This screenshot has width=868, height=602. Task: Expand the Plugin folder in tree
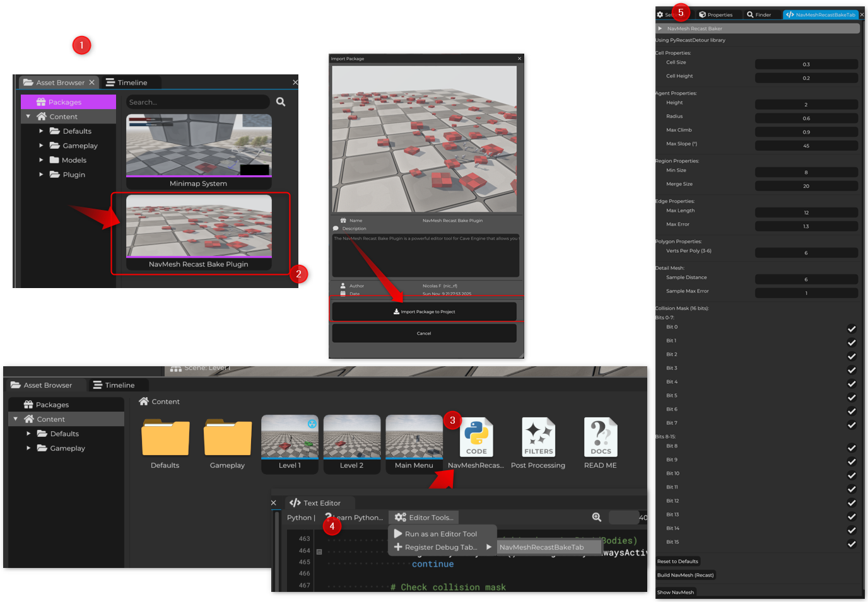point(42,175)
